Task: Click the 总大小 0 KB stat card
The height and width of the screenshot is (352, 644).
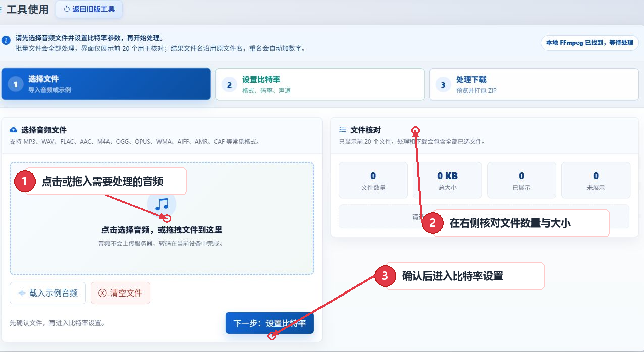Action: tap(447, 180)
